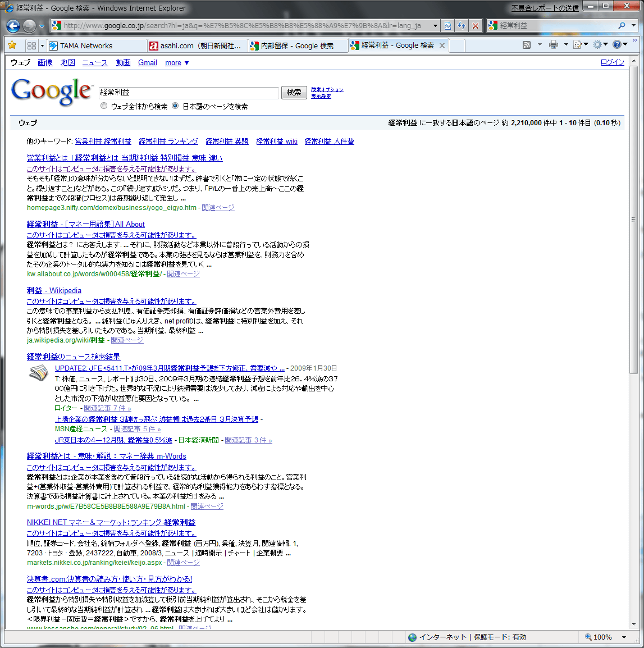Click the browser Back arrow button
This screenshot has height=648, width=644.
13,26
